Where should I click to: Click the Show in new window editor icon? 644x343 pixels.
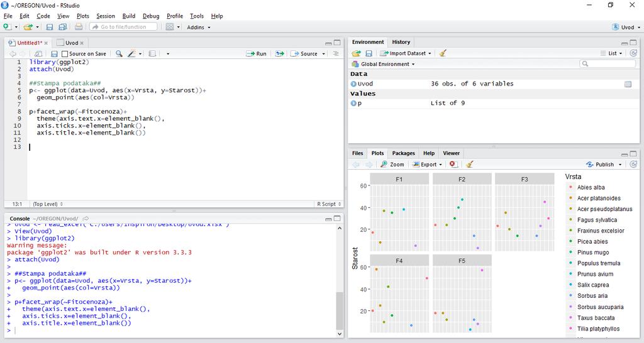(x=38, y=54)
